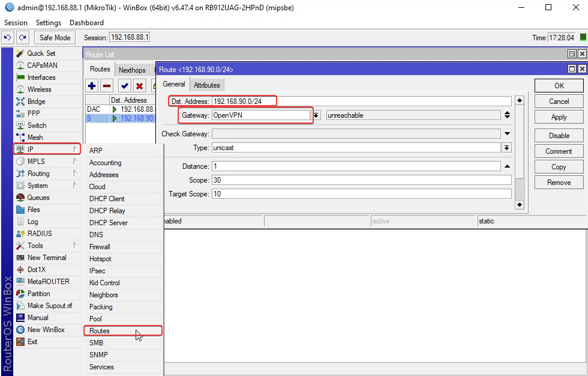Select Firewall in IP submenu
Screen dimensions: 588x376
(x=123, y=246)
